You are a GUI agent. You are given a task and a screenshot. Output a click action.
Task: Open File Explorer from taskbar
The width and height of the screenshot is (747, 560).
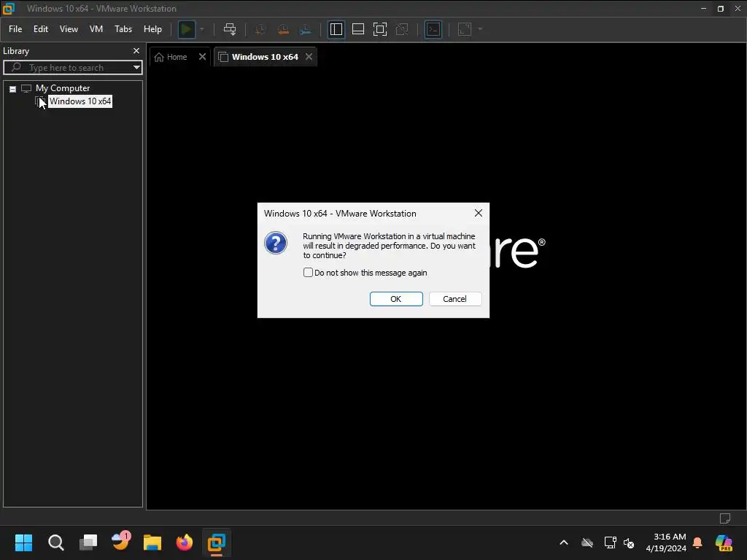coord(152,542)
